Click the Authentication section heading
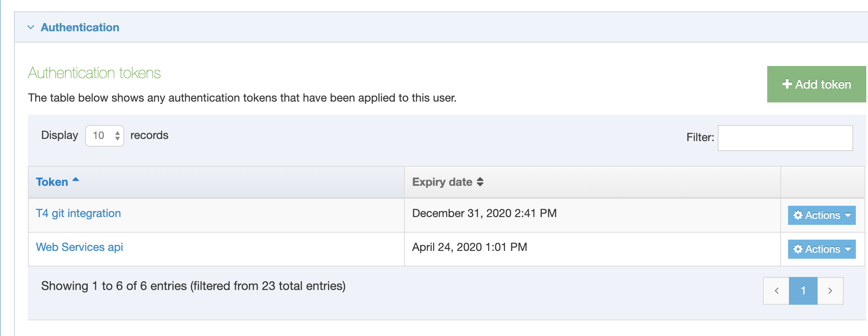868x336 pixels. click(80, 27)
